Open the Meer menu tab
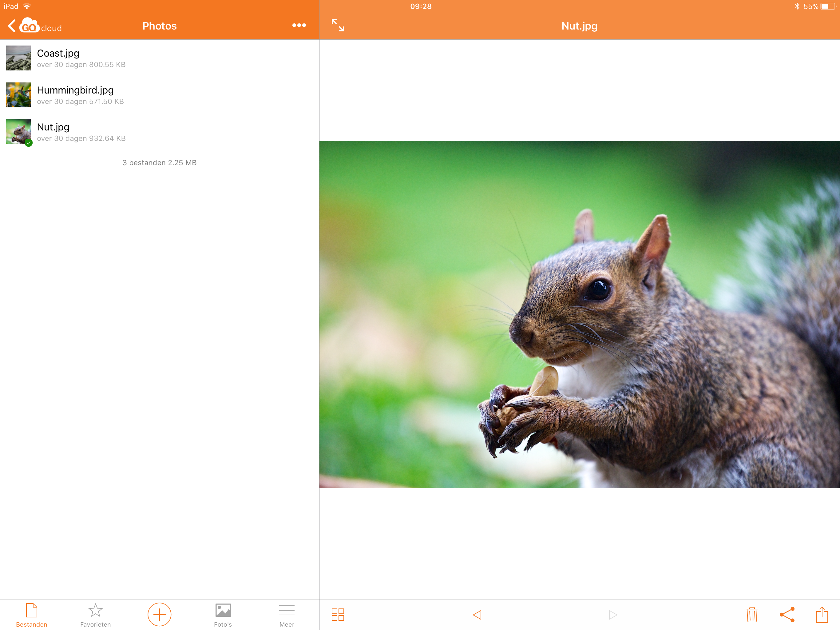The image size is (840, 630). coord(287,615)
